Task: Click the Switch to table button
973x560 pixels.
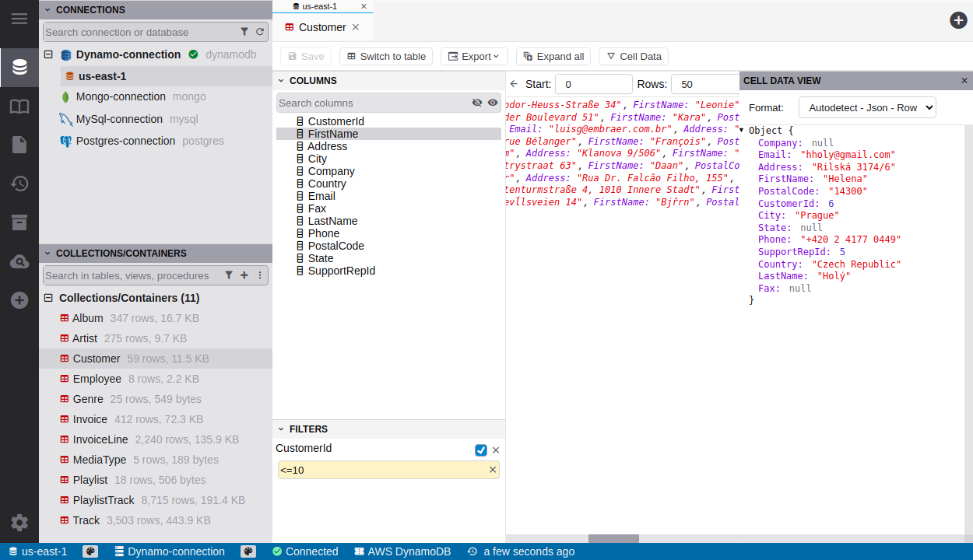Action: point(386,57)
